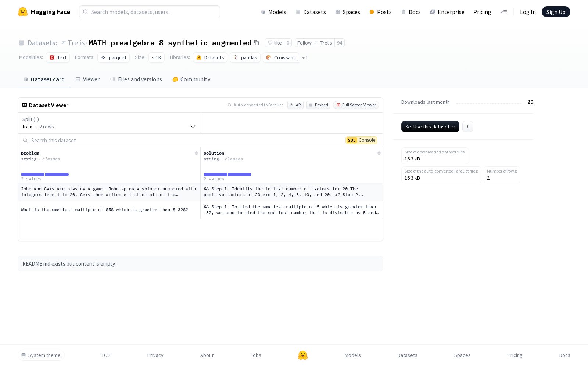588x368 pixels.
Task: Open the System theme selector
Action: point(41,355)
